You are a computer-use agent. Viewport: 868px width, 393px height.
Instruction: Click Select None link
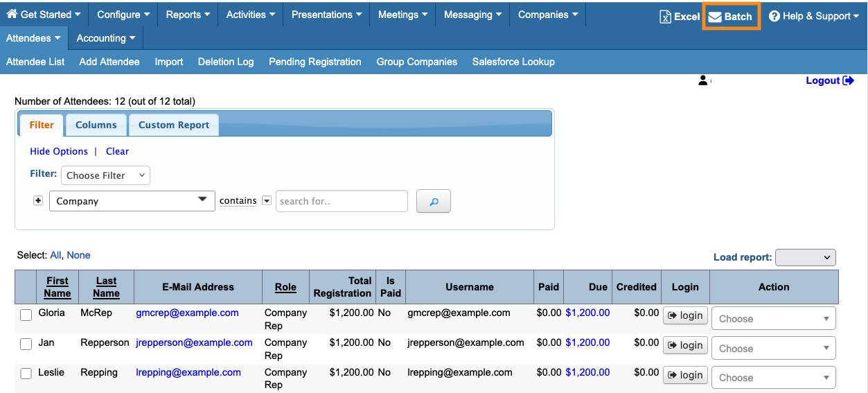coord(78,255)
